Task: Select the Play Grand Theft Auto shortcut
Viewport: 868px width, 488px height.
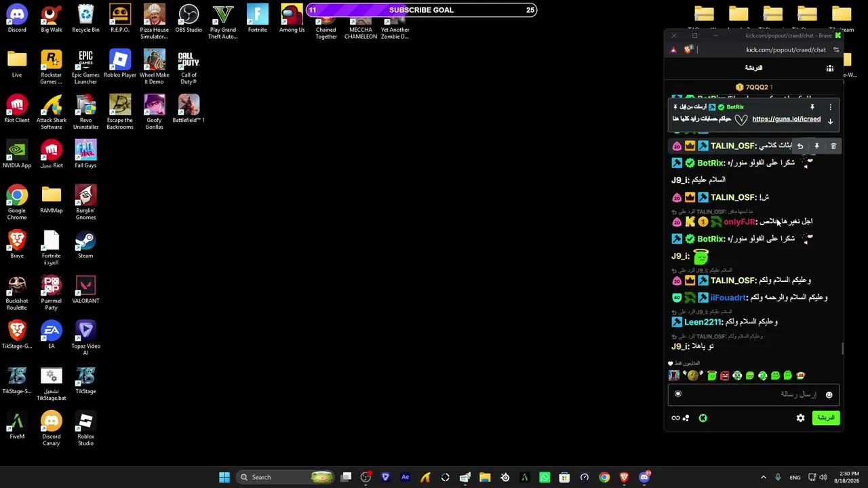Action: (x=223, y=22)
